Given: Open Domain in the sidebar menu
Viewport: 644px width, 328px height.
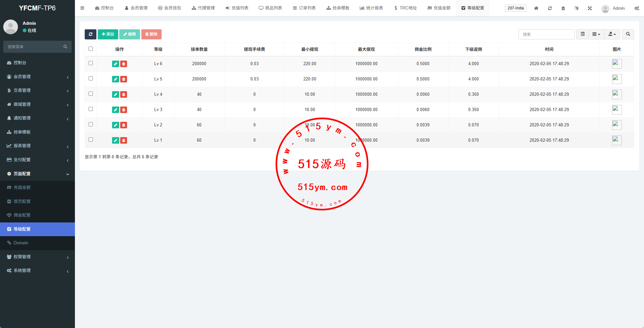Looking at the screenshot, I should tap(21, 243).
